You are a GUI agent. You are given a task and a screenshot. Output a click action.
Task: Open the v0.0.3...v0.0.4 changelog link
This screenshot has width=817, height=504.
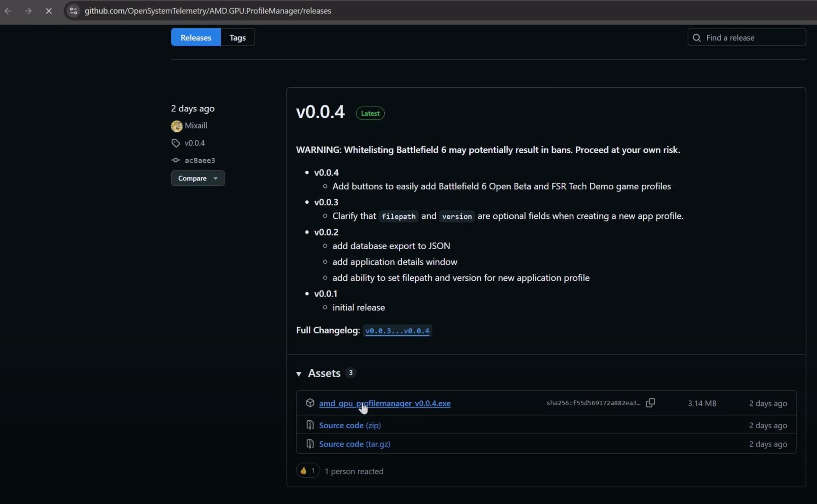click(x=397, y=330)
